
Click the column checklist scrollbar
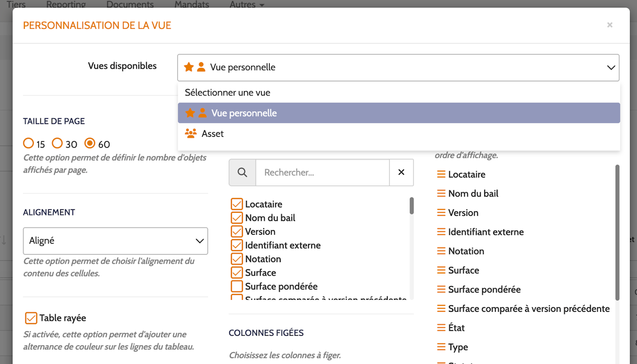[x=412, y=206]
